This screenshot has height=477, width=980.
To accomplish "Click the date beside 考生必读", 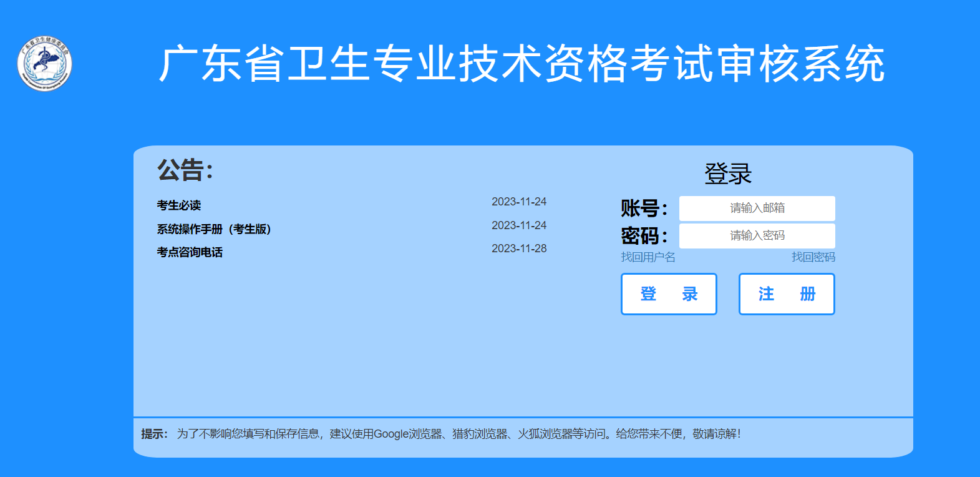I will click(518, 202).
